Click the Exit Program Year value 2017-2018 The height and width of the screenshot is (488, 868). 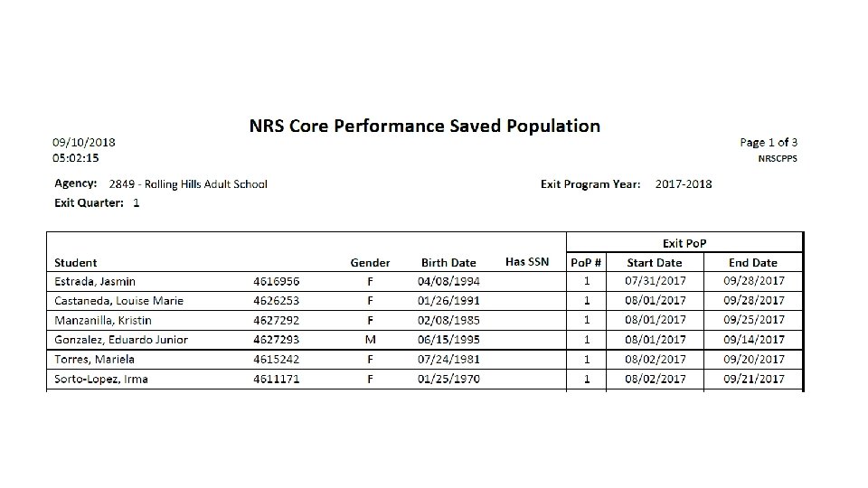pos(684,184)
